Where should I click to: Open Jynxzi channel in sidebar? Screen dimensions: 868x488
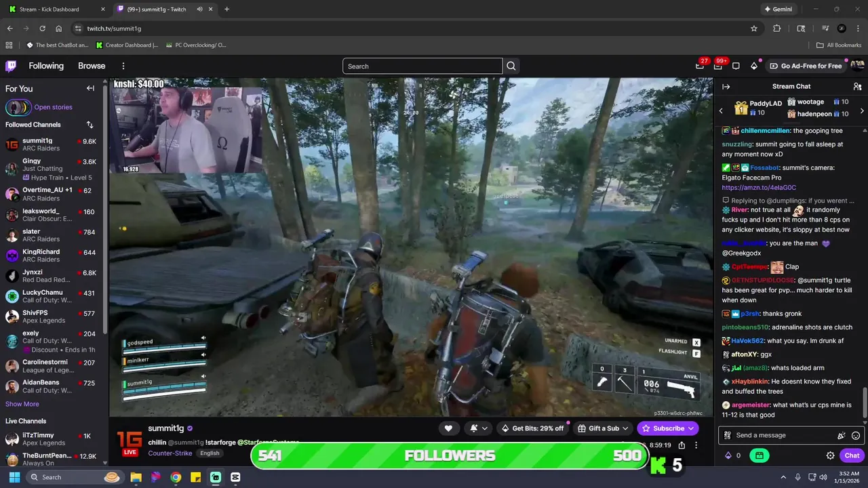coord(52,276)
